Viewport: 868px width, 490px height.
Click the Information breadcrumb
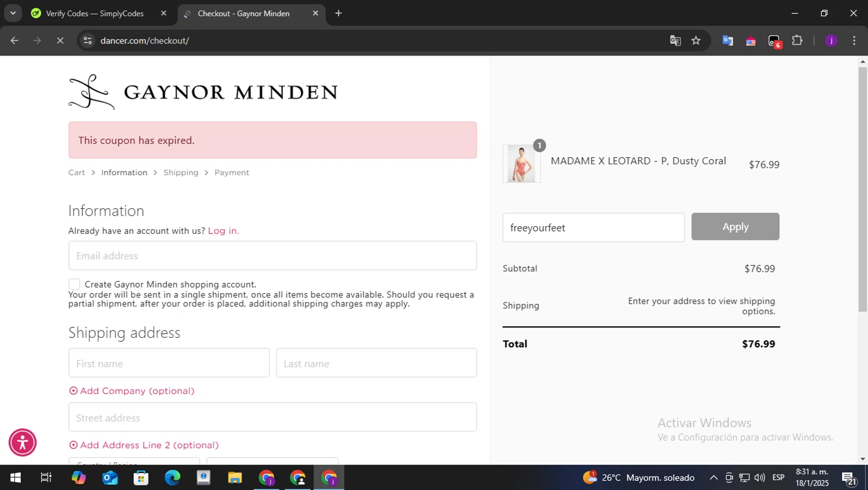tap(124, 172)
